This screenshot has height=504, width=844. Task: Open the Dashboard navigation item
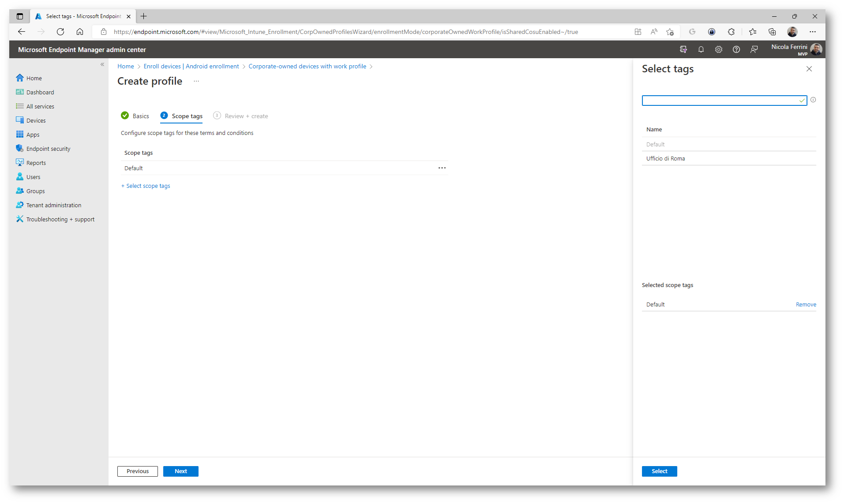coord(35,92)
